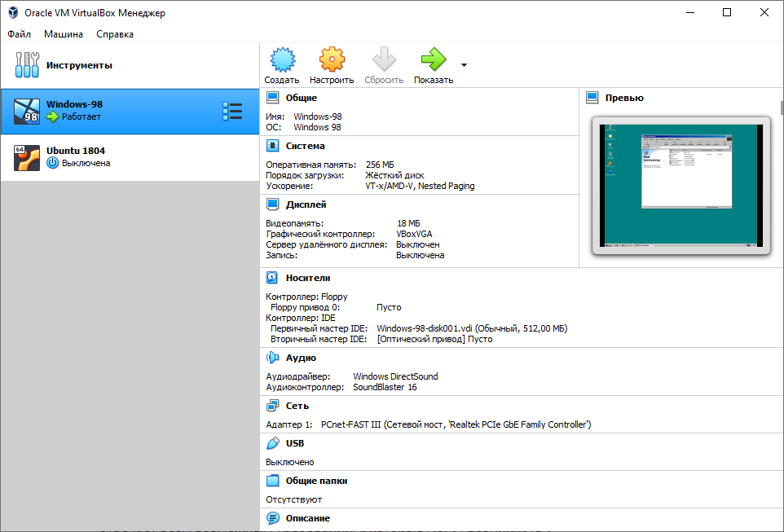Open the Справка menu
Image resolution: width=784 pixels, height=532 pixels.
pos(115,34)
